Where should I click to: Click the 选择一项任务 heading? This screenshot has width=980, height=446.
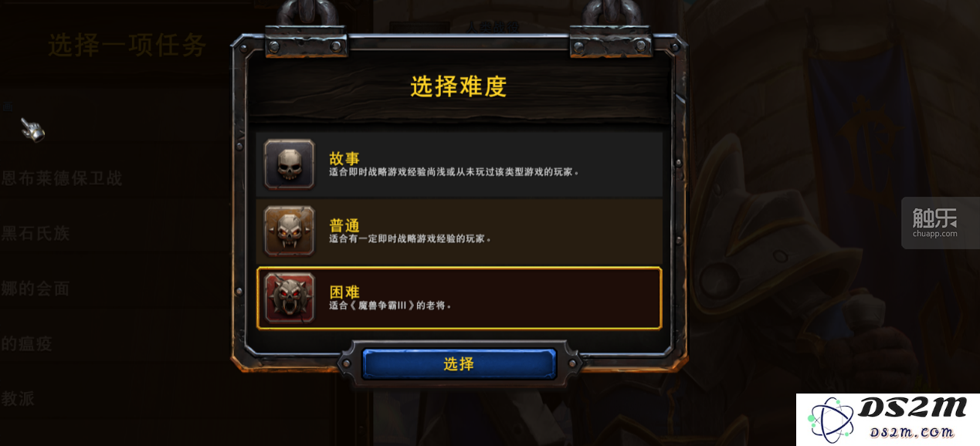127,46
